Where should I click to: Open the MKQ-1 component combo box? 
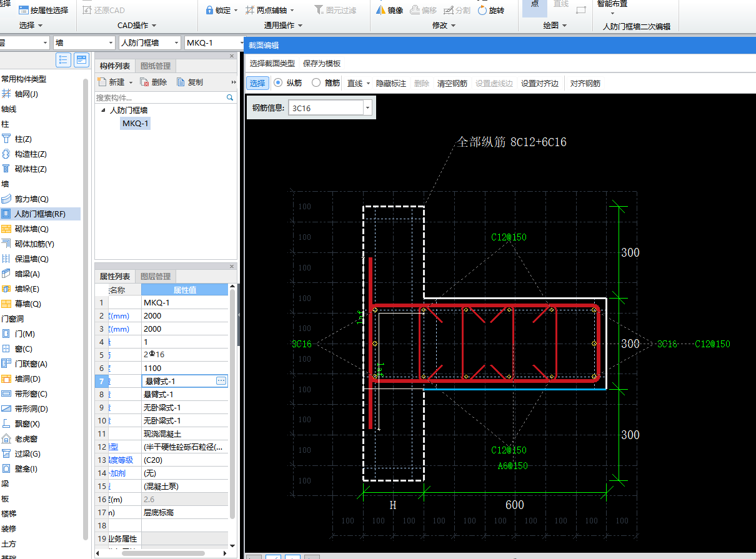[x=214, y=42]
